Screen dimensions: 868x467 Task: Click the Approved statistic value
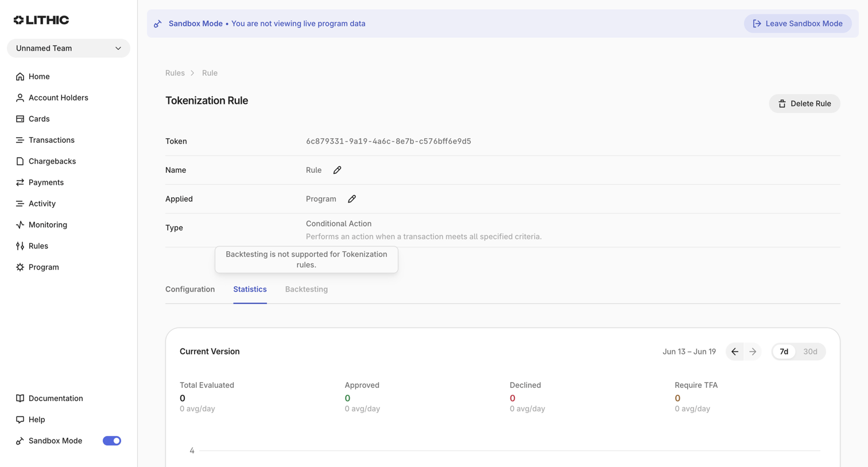pos(347,398)
